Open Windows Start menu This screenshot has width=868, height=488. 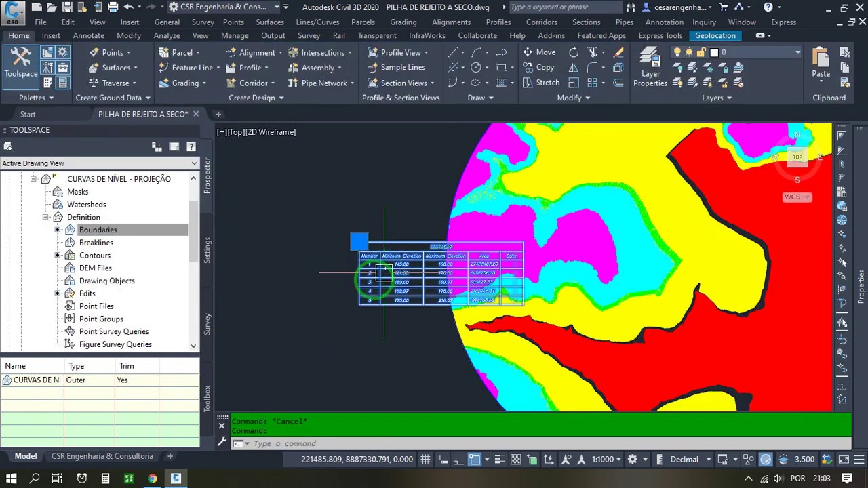coord(11,479)
